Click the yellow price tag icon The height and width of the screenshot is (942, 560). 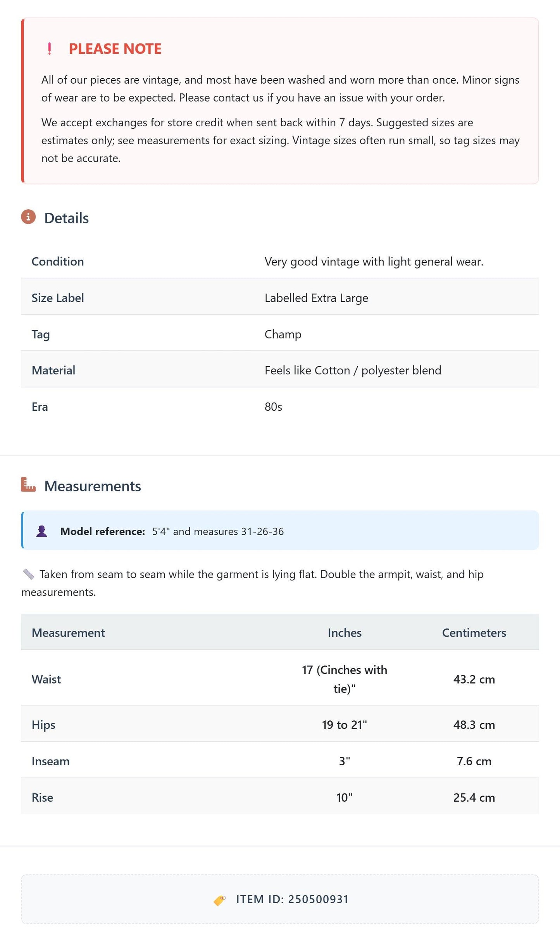point(220,900)
